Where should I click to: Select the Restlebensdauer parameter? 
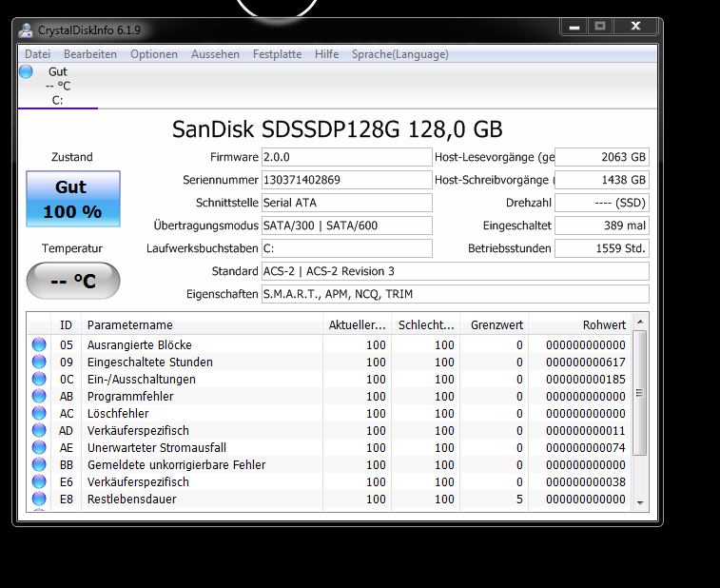tap(132, 499)
